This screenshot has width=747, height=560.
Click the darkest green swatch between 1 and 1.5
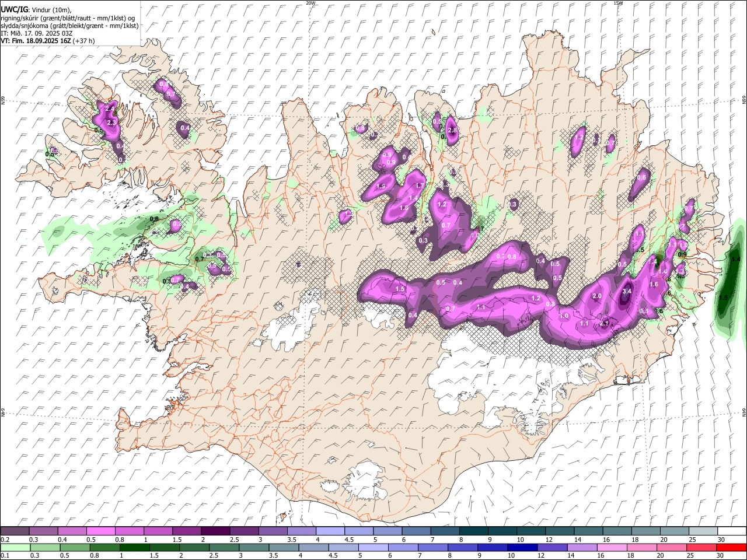134,548
